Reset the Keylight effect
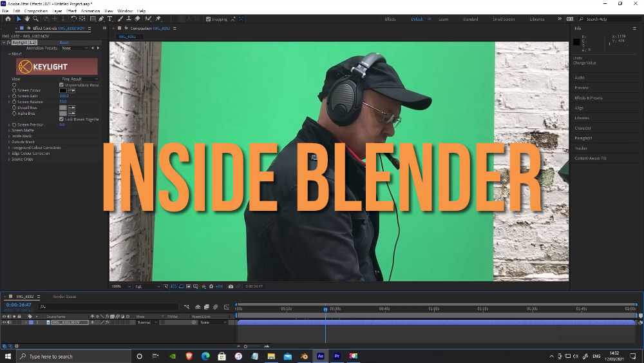 64,43
